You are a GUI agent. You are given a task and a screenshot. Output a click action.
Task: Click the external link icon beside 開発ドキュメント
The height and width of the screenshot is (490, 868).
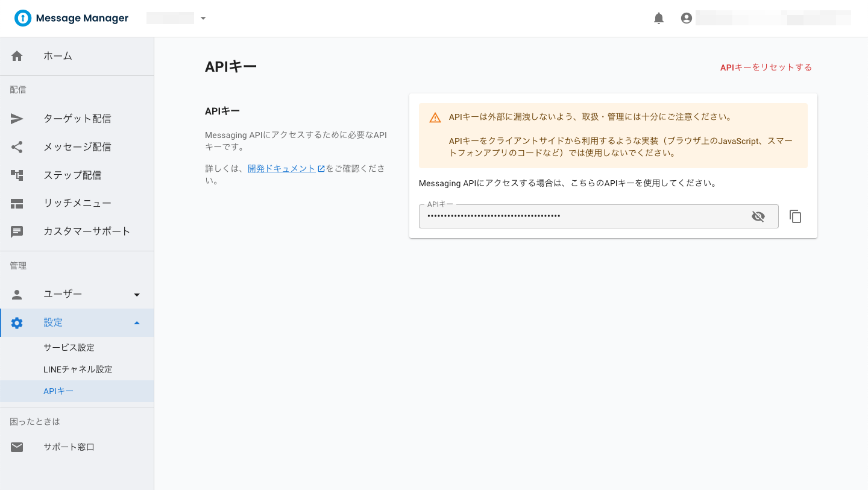[x=321, y=169]
